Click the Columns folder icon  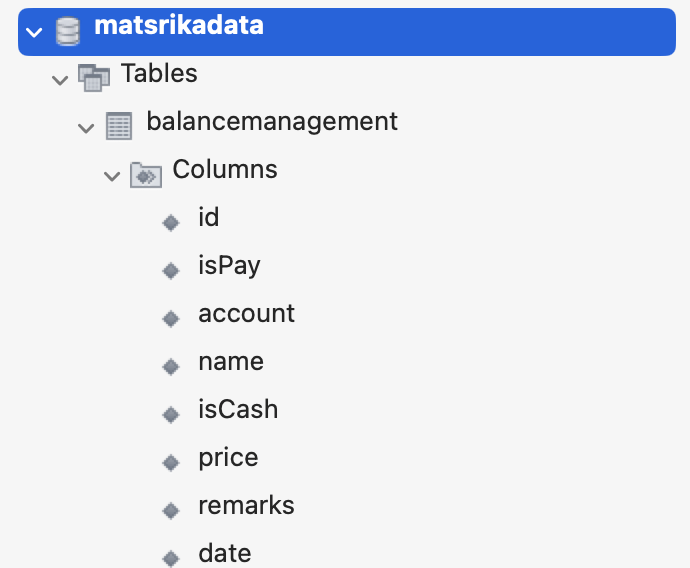click(145, 174)
